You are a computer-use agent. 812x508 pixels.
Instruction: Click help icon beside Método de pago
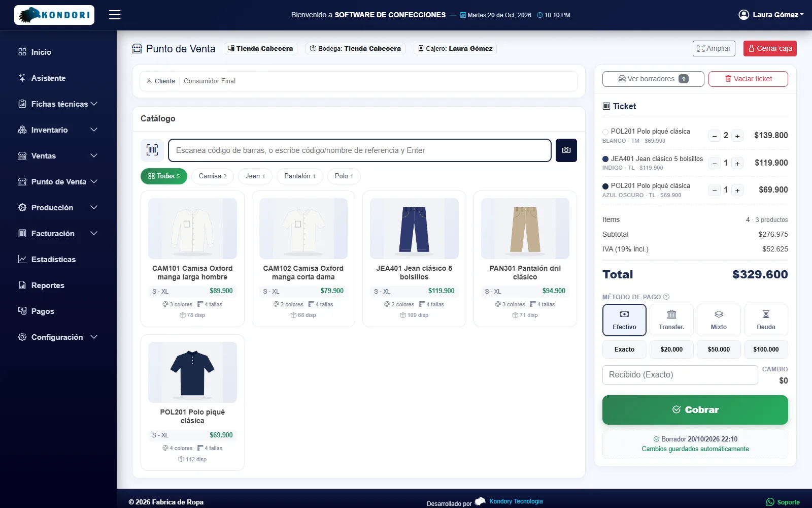666,297
